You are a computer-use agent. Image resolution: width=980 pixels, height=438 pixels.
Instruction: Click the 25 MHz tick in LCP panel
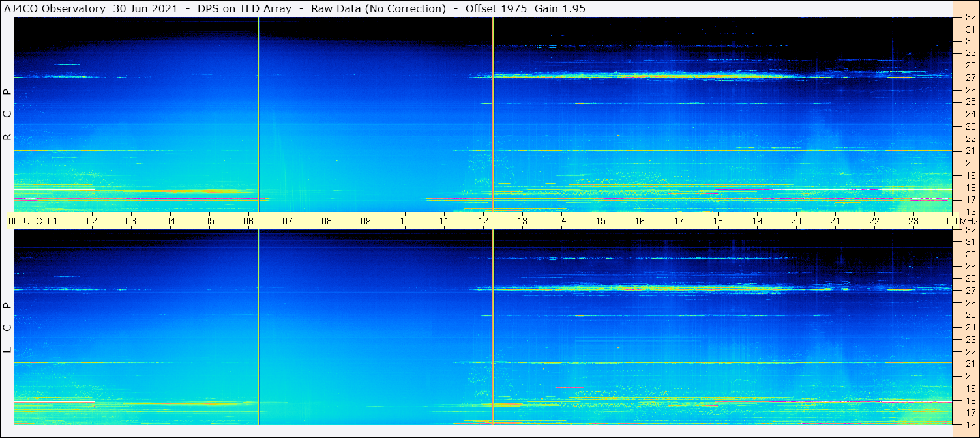tap(970, 315)
